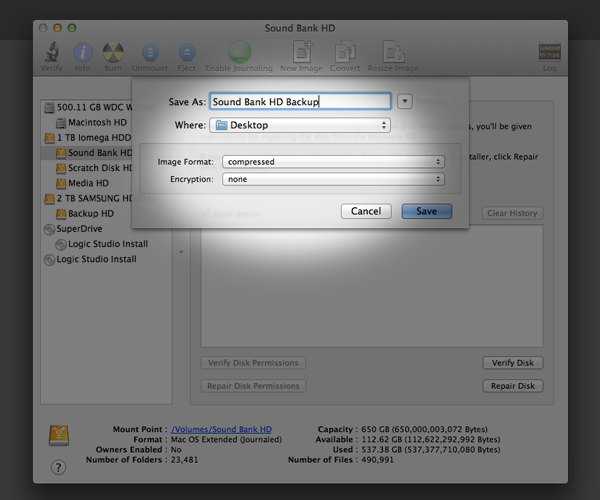Click the Owners Enabled No value
Screen dimensions: 600x500
(176, 450)
